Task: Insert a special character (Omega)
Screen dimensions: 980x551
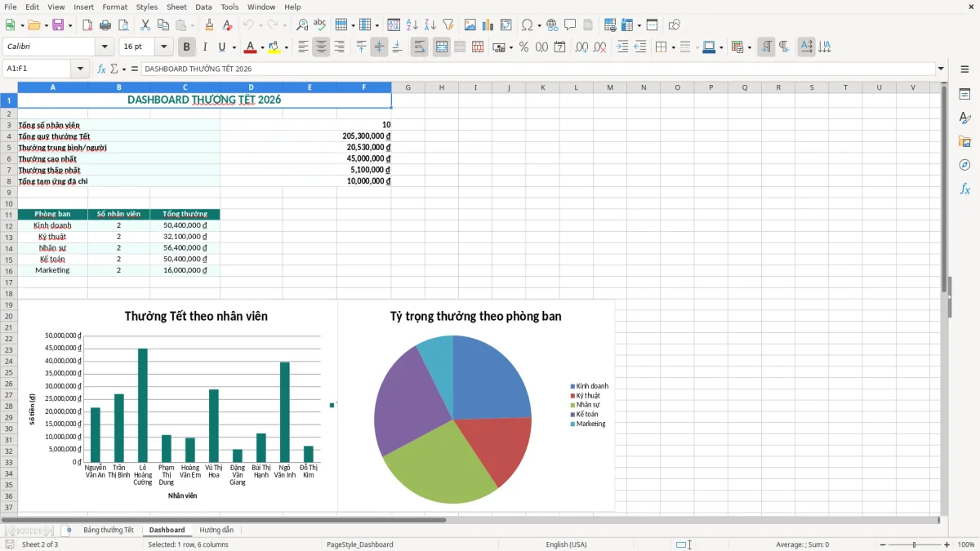Action: [x=527, y=25]
